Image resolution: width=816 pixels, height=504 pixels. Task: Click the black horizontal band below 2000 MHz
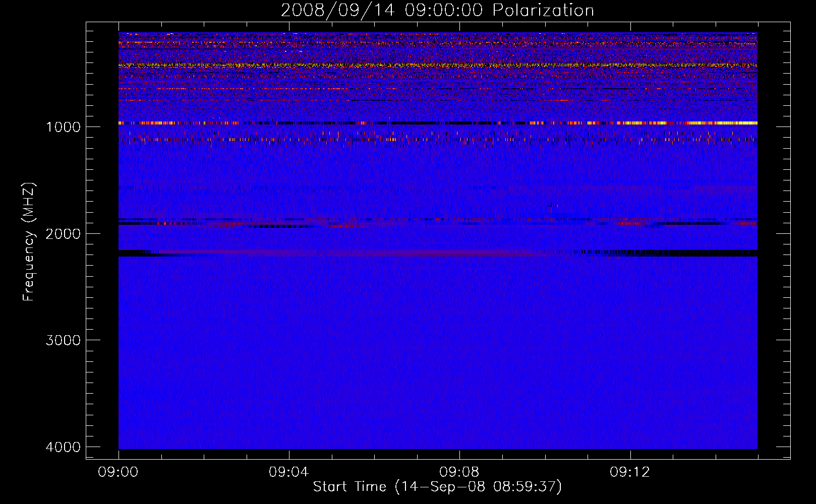point(438,254)
